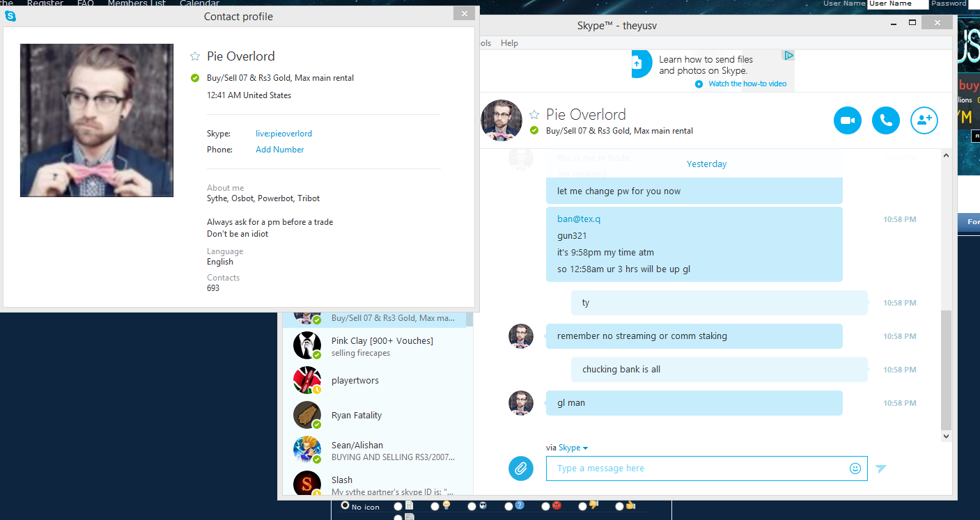Open the Help menu in Skype
This screenshot has width=980, height=520.
click(509, 43)
